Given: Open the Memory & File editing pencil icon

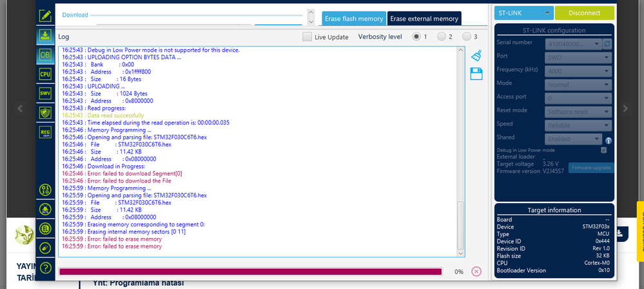Looking at the screenshot, I should point(45,16).
